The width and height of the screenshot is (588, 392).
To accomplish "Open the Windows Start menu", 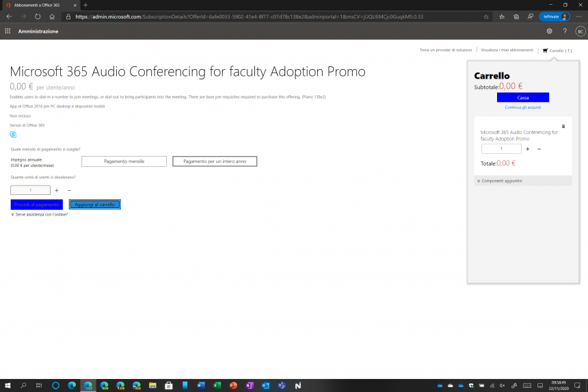I will (8, 385).
